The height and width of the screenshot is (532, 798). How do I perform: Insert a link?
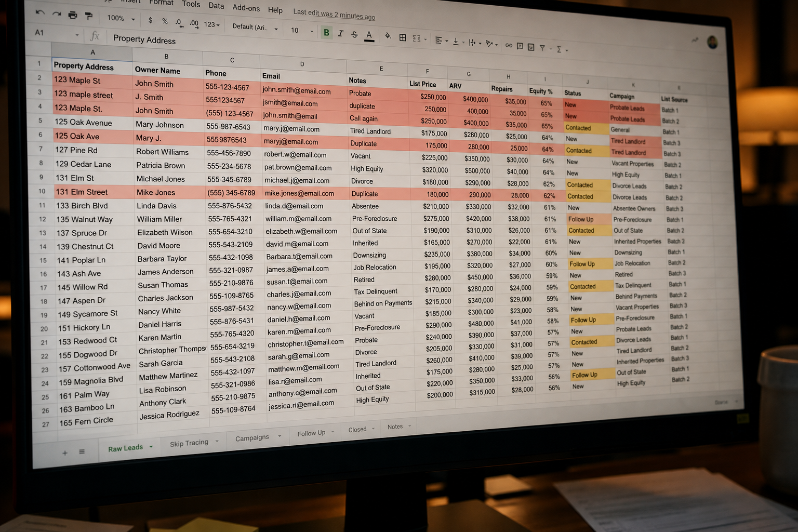point(509,45)
